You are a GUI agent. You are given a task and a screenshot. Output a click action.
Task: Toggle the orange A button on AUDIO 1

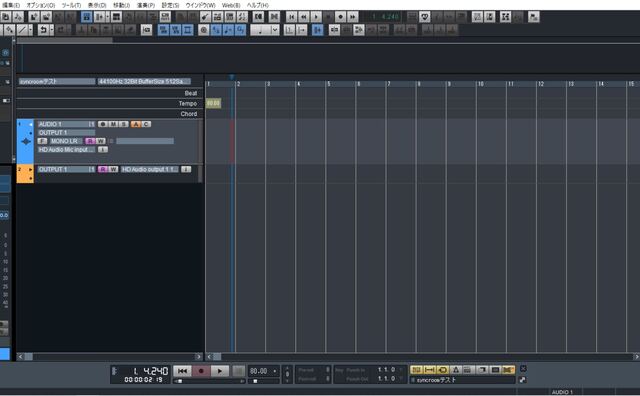point(136,124)
